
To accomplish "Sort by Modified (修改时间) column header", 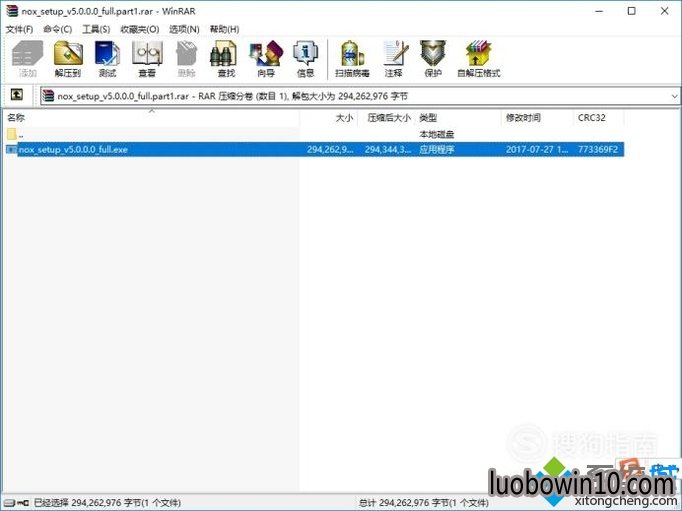I will (538, 118).
